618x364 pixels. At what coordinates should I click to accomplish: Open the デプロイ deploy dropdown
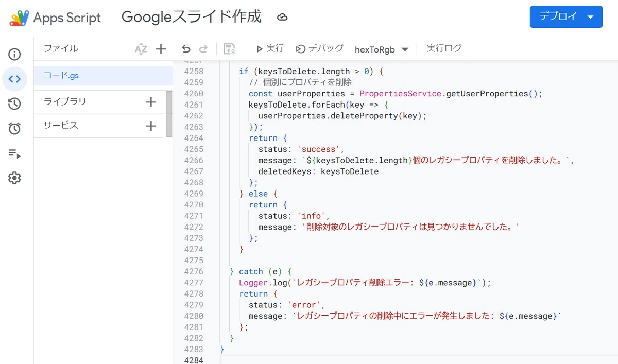566,17
